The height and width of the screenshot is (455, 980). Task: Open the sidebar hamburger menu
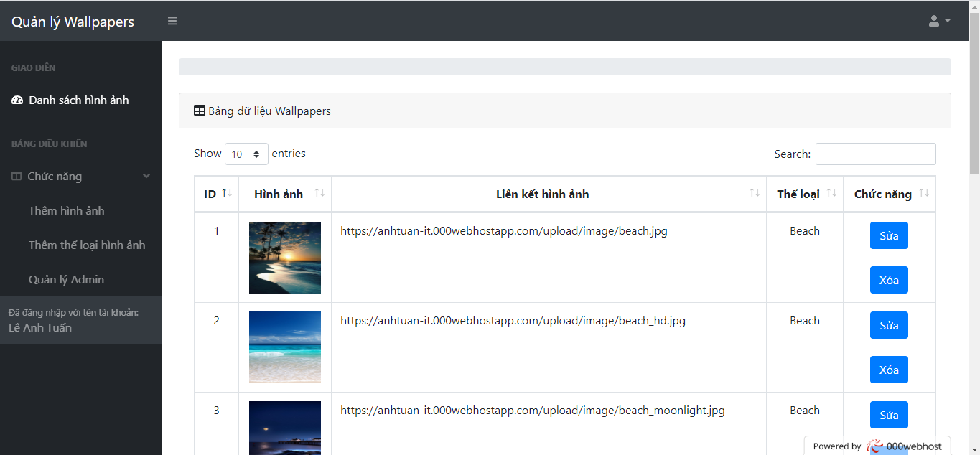point(172,21)
